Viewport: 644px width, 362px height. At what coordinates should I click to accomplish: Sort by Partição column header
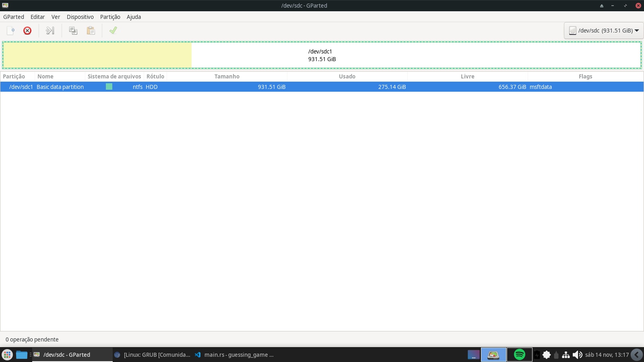click(17, 76)
